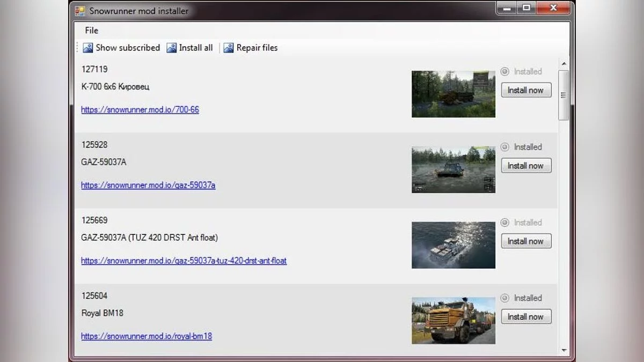Click the scrollbar down arrow
This screenshot has height=362, width=644.
tap(563, 350)
